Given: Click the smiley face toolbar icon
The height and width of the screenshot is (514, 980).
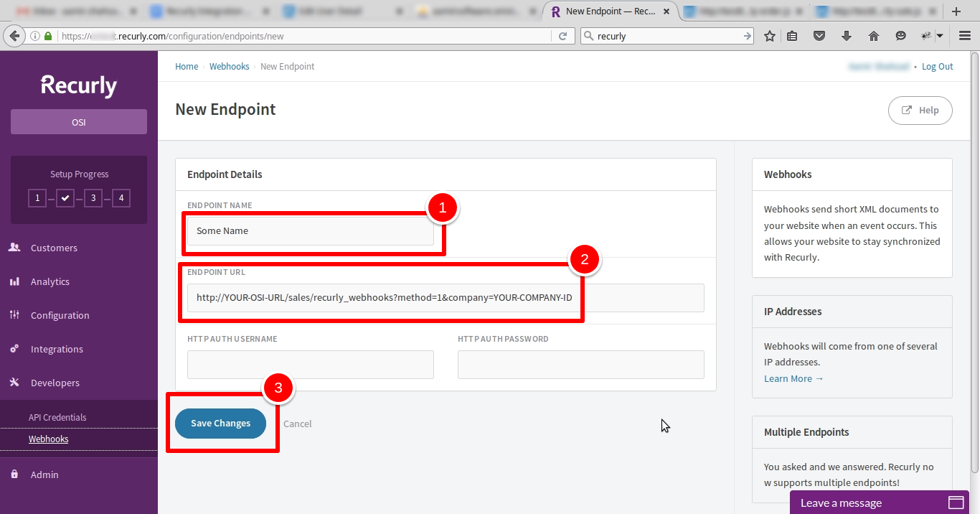Looking at the screenshot, I should [x=901, y=36].
